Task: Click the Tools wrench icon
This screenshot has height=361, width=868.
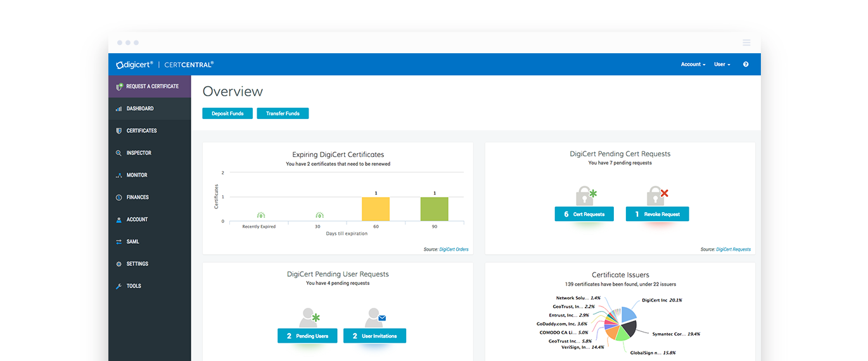Action: pos(118,286)
